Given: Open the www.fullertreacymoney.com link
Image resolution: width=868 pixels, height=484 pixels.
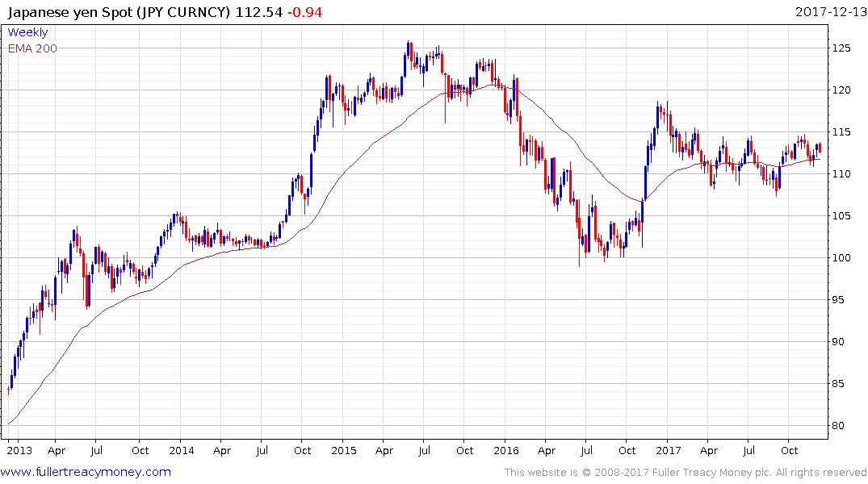Looking at the screenshot, I should (x=86, y=472).
